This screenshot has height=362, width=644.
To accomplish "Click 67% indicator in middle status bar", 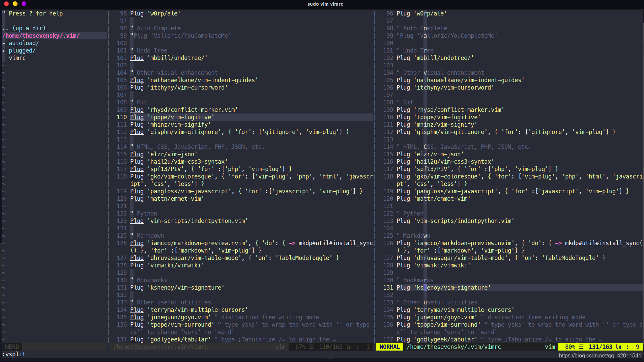I will click(x=300, y=347).
